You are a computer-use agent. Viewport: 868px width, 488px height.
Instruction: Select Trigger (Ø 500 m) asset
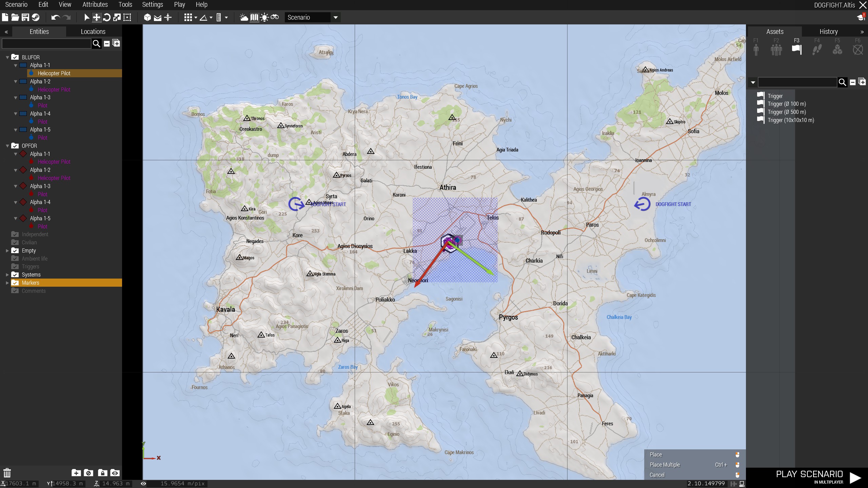click(x=787, y=112)
